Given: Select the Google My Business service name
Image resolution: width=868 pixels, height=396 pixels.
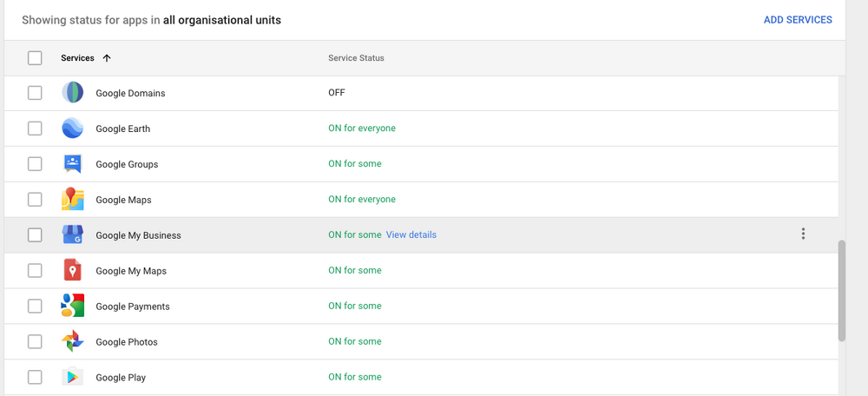Looking at the screenshot, I should (138, 235).
